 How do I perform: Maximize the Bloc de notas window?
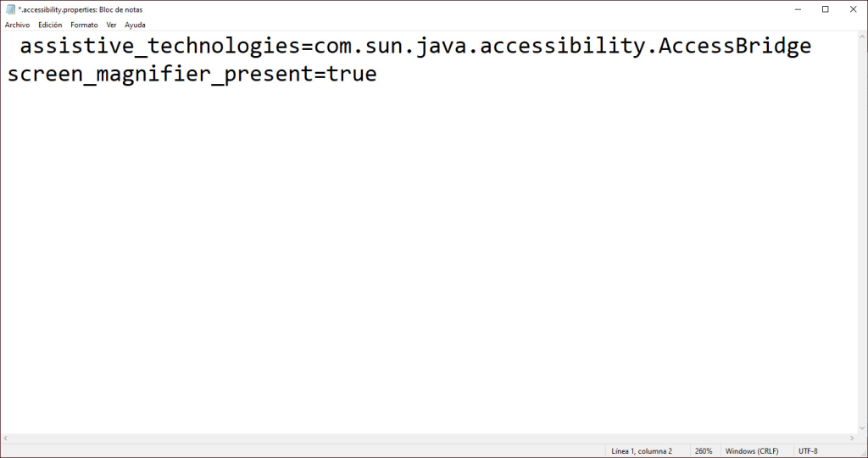825,9
